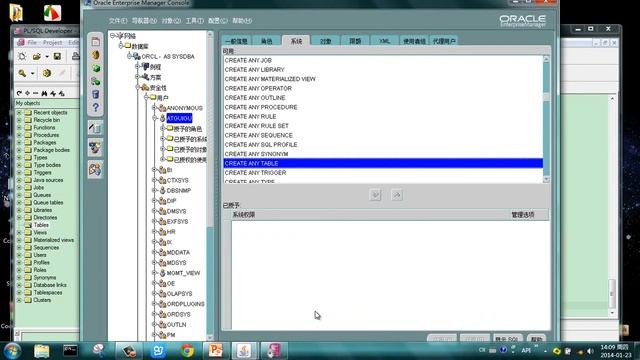Click the gear new icon in PL/SQL Developer toolbar

[22, 56]
